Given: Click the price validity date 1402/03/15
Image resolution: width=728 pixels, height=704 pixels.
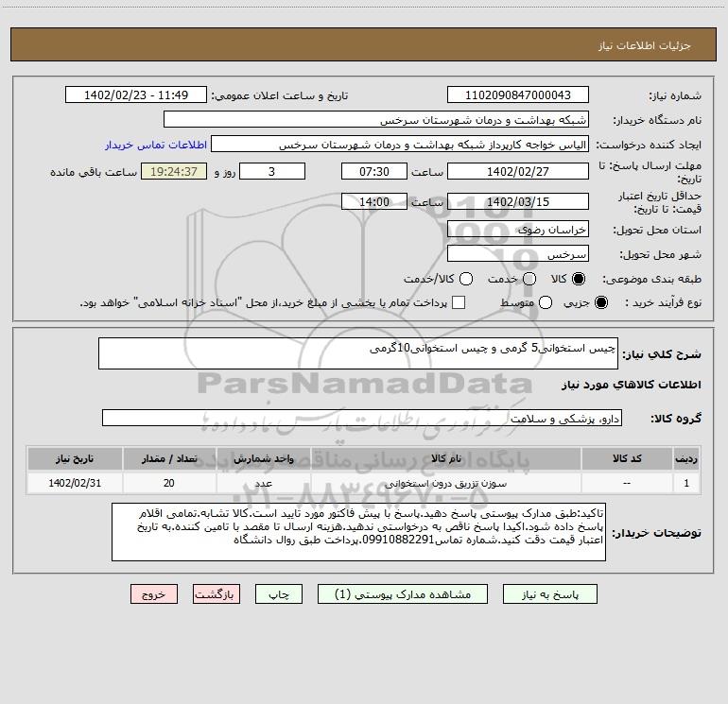Looking at the screenshot, I should [x=518, y=201].
